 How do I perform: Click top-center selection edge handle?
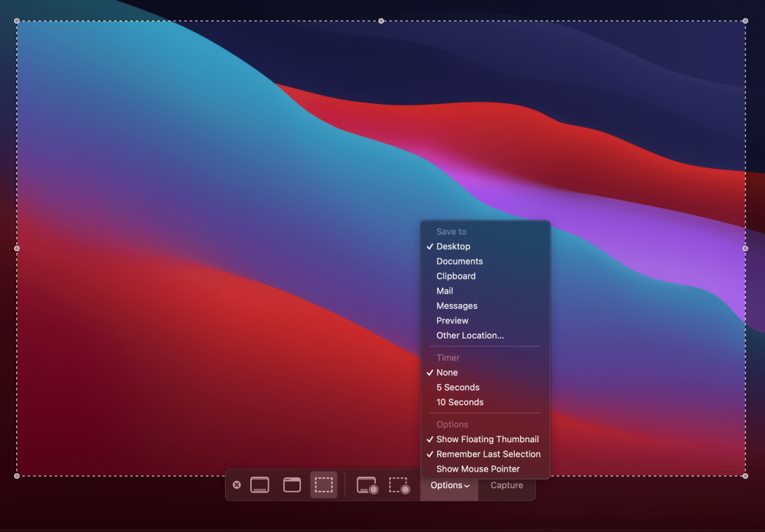[381, 21]
